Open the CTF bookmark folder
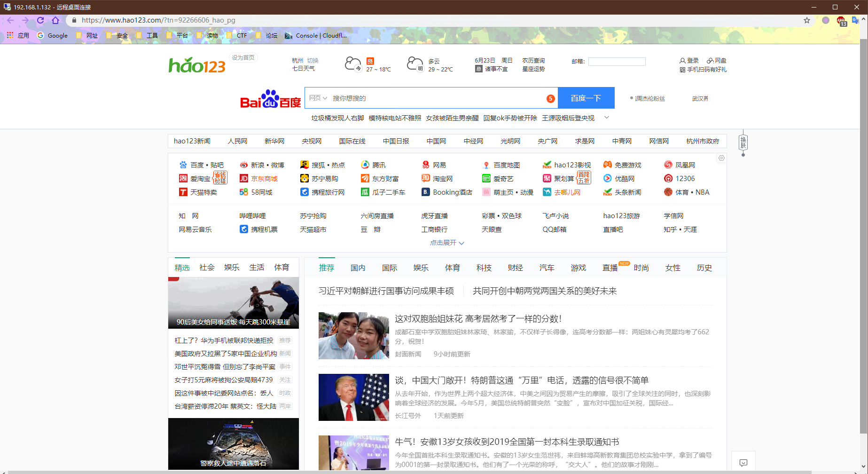Viewport: 868px width, 474px height. point(236,35)
